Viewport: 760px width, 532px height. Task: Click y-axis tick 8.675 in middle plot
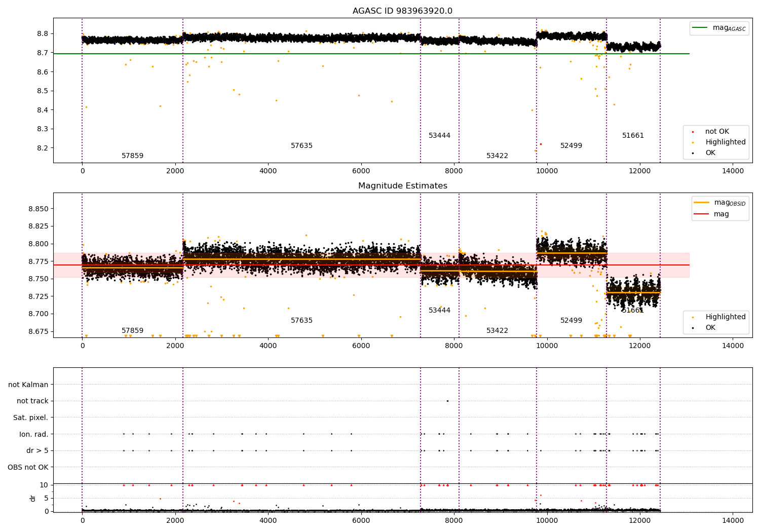pos(39,331)
